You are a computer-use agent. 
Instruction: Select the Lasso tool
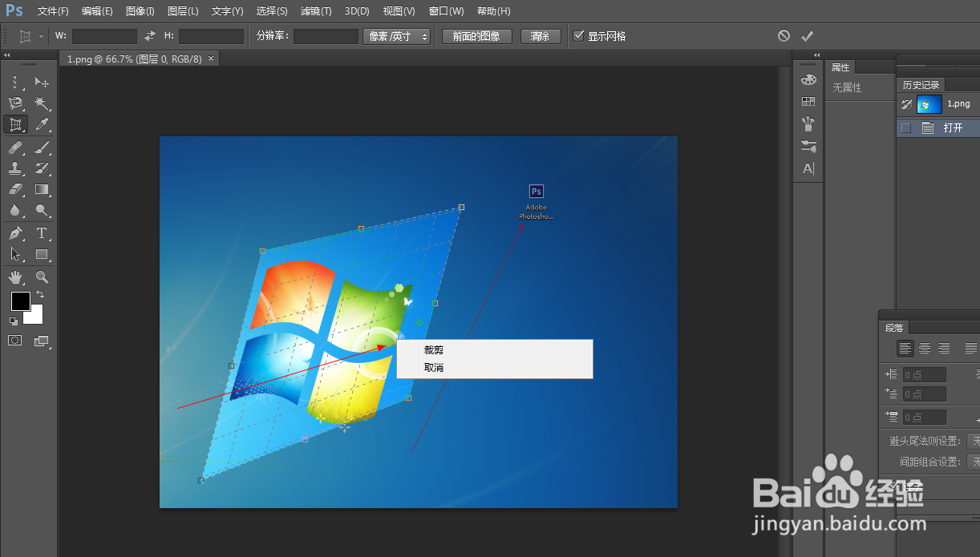pos(15,103)
